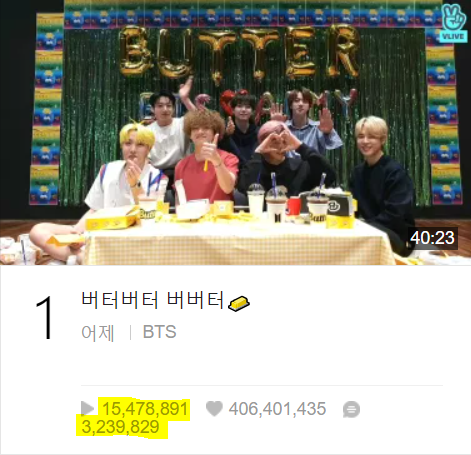
Task: Click the gold BUTTER balloons in the thumbnail
Action: [x=238, y=52]
